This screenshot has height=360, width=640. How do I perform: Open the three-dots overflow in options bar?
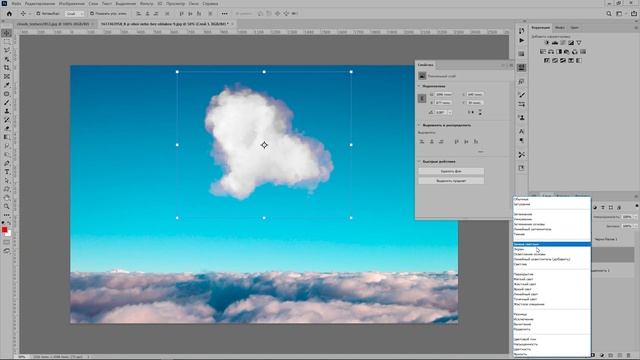coord(224,13)
